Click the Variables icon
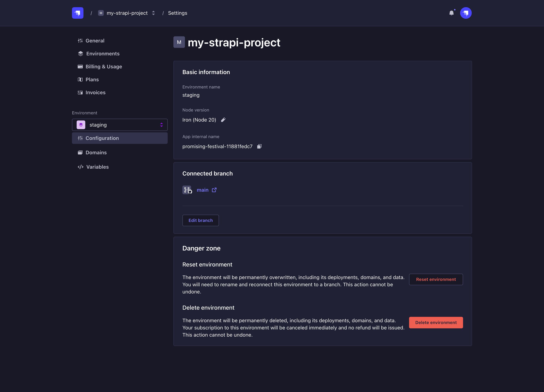The width and height of the screenshot is (544, 392). click(81, 167)
